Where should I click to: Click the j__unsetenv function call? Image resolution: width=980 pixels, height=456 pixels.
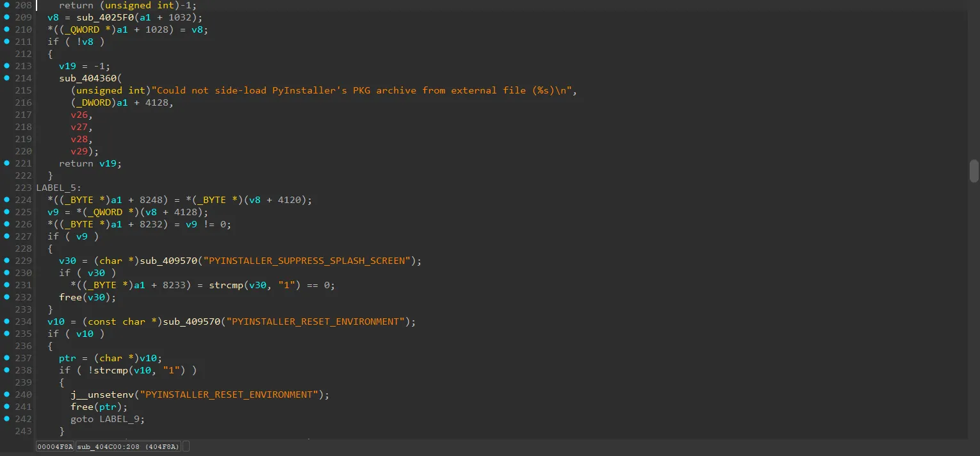click(x=105, y=395)
